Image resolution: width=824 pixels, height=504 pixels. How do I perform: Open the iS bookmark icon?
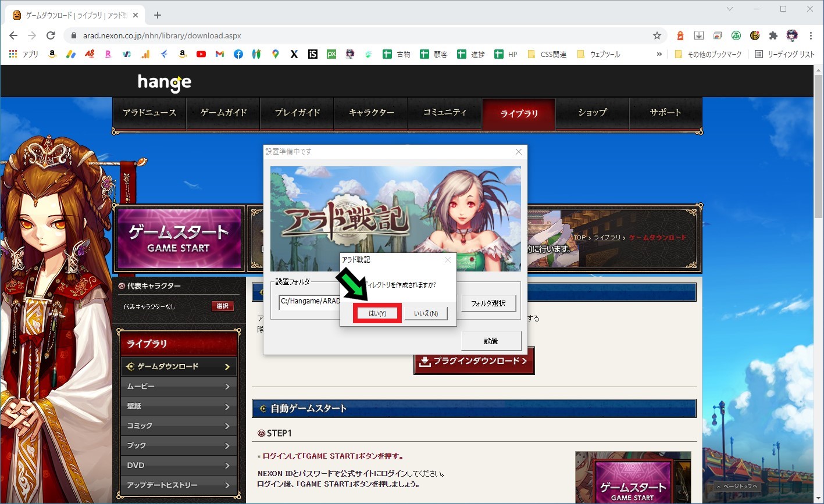pos(313,54)
